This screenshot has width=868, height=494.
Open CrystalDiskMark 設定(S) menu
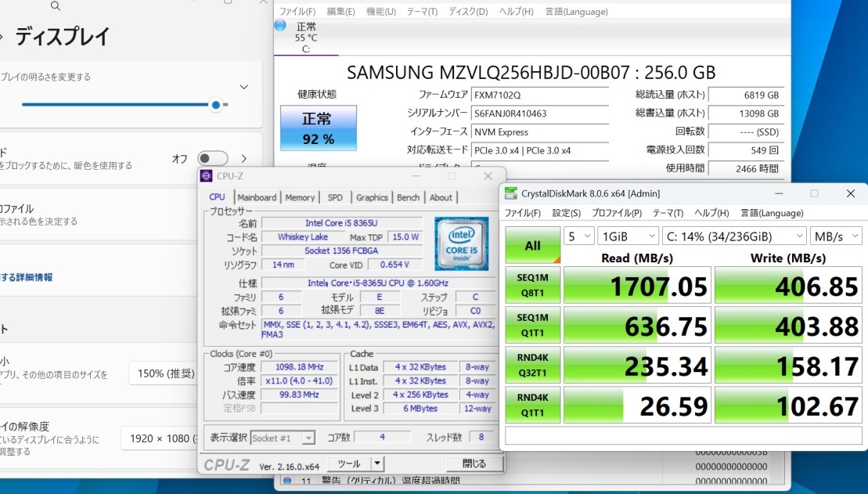tap(567, 213)
